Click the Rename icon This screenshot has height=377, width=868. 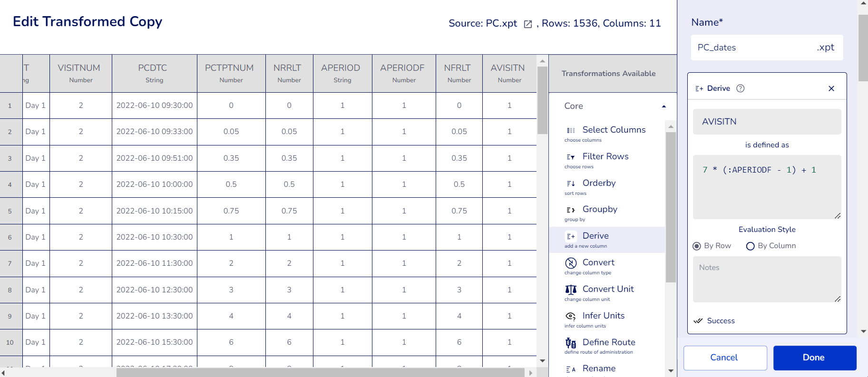[x=571, y=369]
